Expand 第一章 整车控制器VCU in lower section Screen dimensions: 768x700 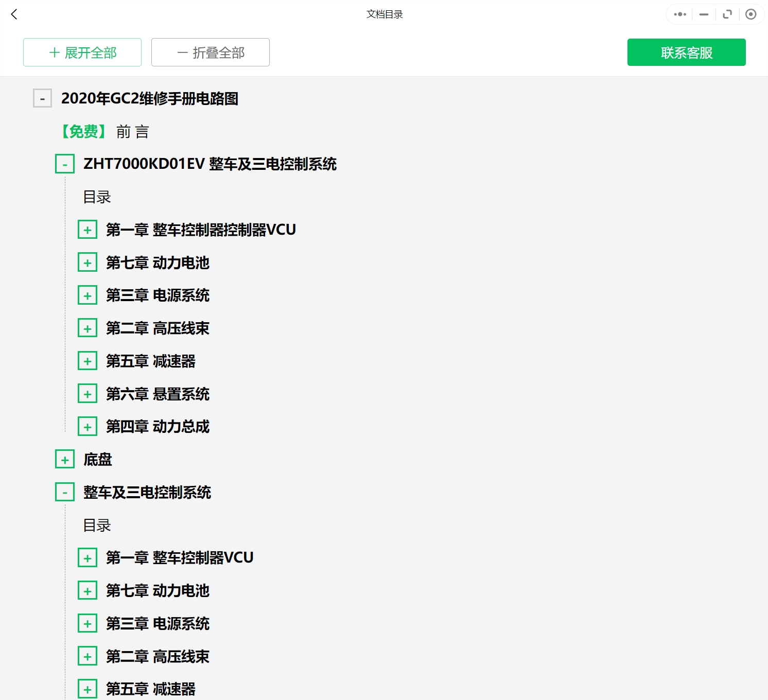point(88,558)
